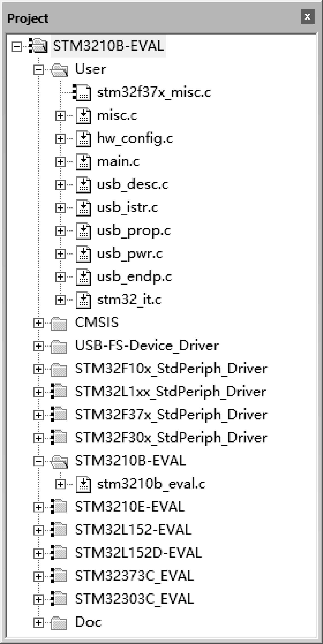Click the stm3210b_eval.c file icon

[x=83, y=485]
